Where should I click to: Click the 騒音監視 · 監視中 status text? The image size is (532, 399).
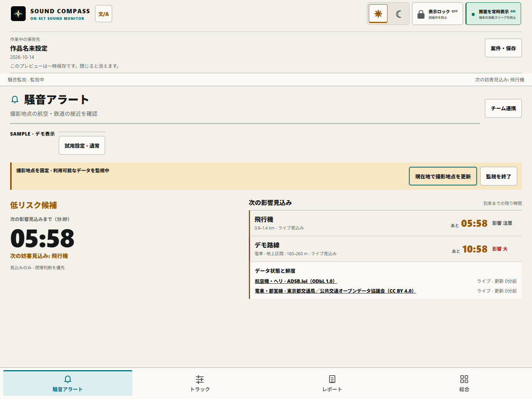point(26,79)
